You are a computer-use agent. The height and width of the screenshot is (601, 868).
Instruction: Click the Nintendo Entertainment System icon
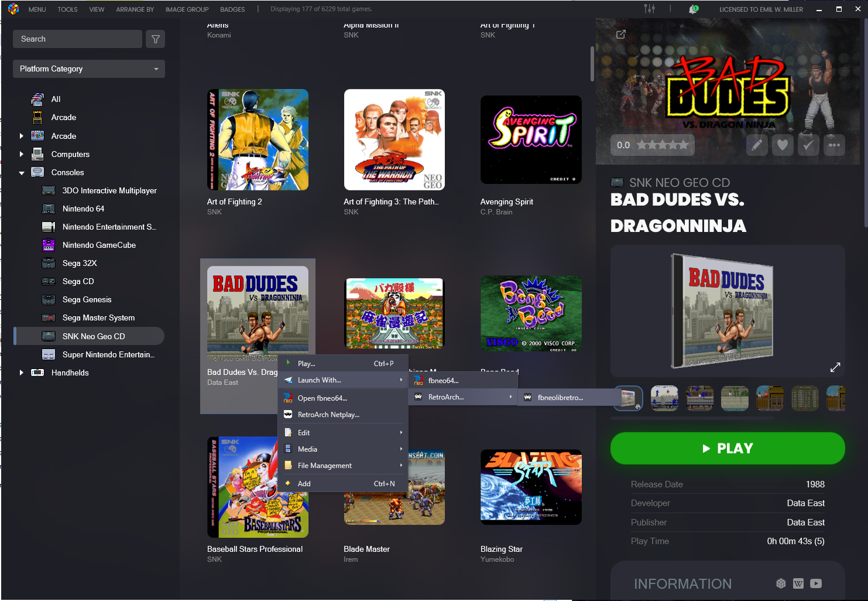pos(49,227)
